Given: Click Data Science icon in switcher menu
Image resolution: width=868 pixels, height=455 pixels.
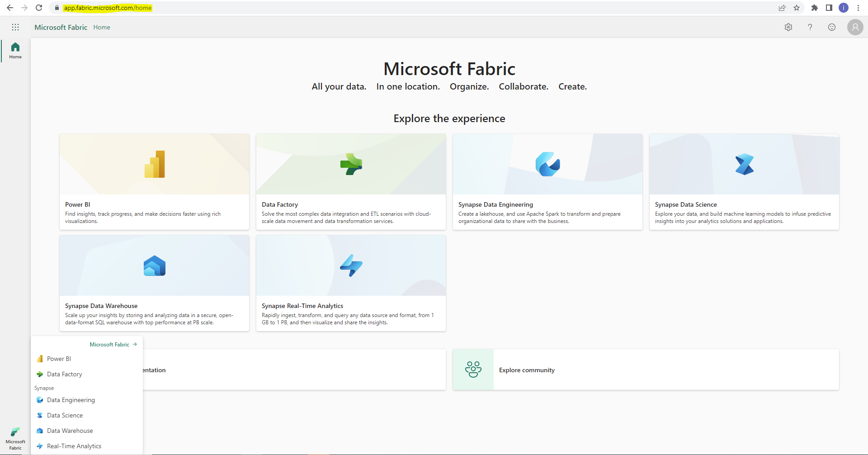Looking at the screenshot, I should [x=40, y=415].
